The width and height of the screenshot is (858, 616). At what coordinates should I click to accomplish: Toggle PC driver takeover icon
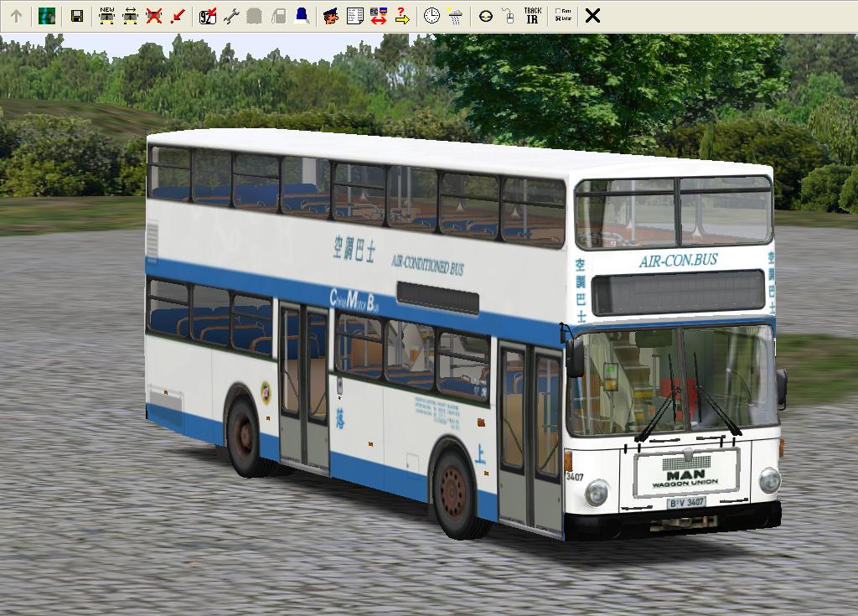(379, 16)
